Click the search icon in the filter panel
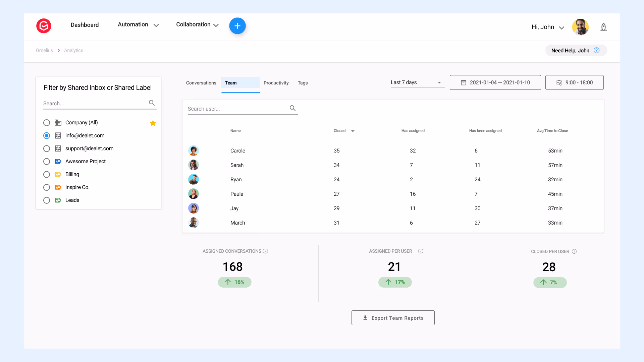644x362 pixels. pos(152,103)
